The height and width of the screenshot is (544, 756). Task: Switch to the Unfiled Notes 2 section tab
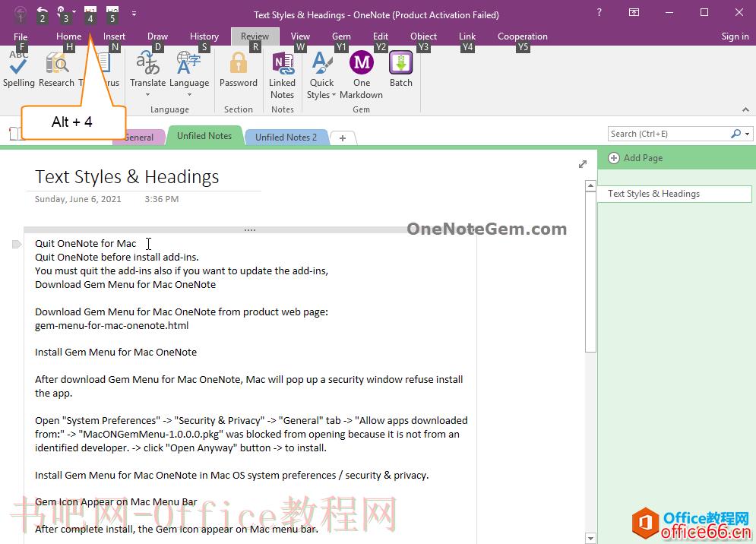(286, 138)
